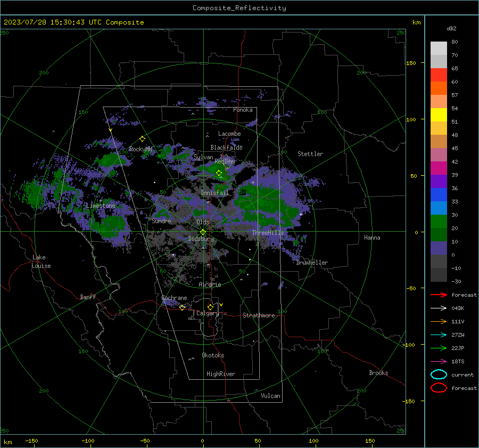Click the Blackfalds city label
Viewport: 479px width, 448px height.
(226, 148)
